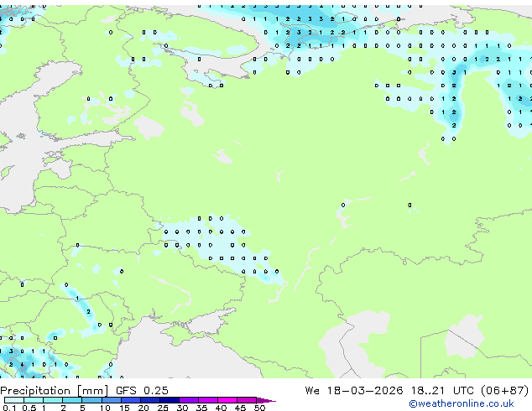Click the "(06+87)" forecast run label

505,391
